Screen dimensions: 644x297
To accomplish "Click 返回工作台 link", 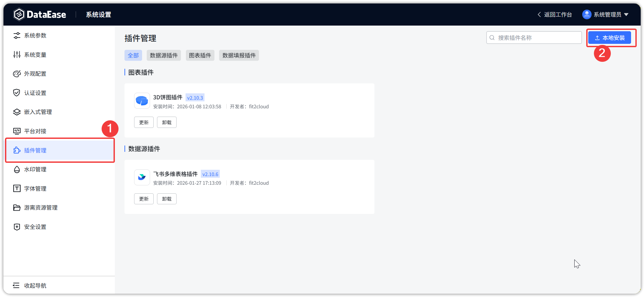I will (x=558, y=15).
